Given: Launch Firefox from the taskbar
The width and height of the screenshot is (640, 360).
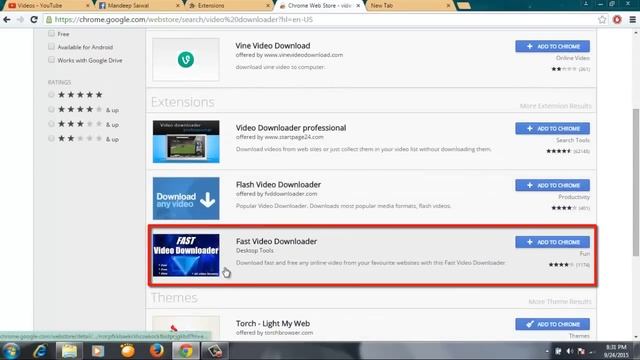Looking at the screenshot, I should 156,351.
